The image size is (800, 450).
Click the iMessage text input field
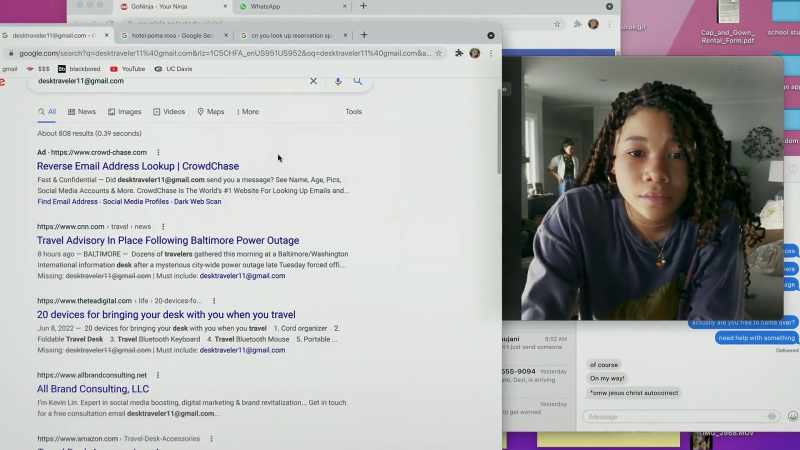point(681,416)
